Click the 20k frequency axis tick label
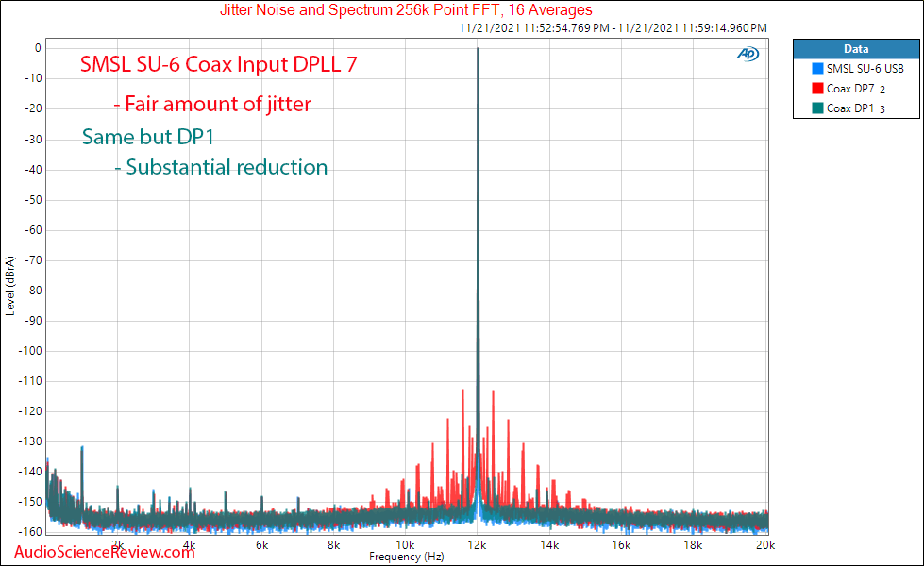 pos(765,545)
